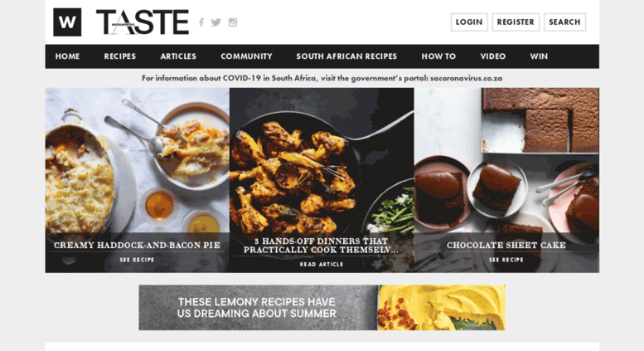Screen dimensions: 644x351
Task: Open the Win menu item
Action: pos(539,56)
